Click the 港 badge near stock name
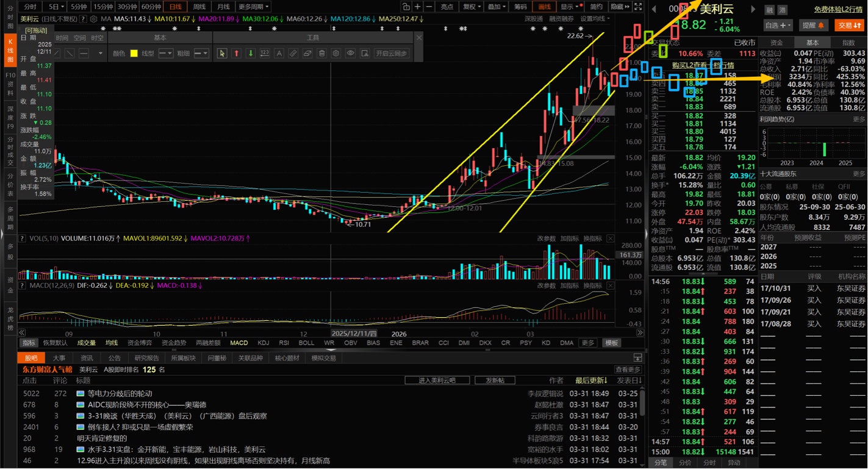Screen dimensions: 868x469 [x=783, y=10]
